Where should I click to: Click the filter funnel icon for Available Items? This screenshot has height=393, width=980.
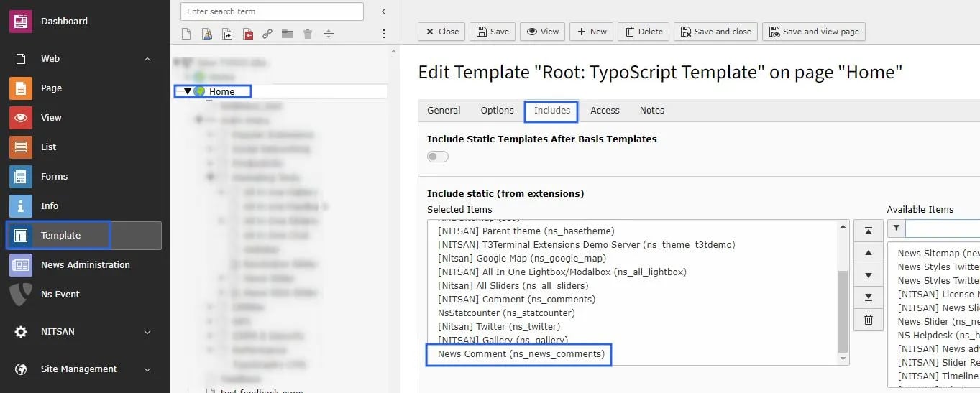coord(896,228)
